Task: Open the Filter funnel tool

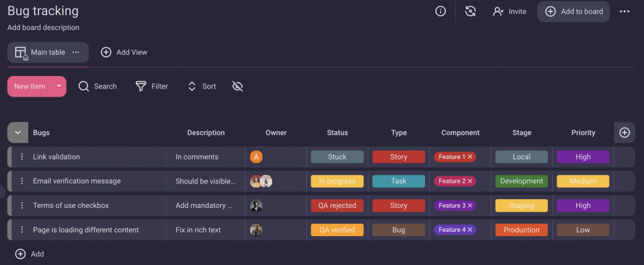Action: pyautogui.click(x=142, y=87)
